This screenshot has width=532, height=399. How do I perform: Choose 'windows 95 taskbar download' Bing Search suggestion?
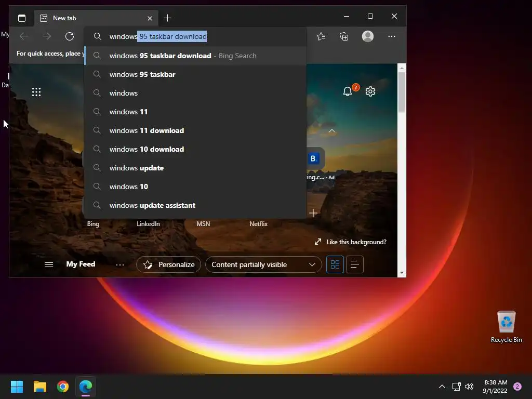pos(195,56)
